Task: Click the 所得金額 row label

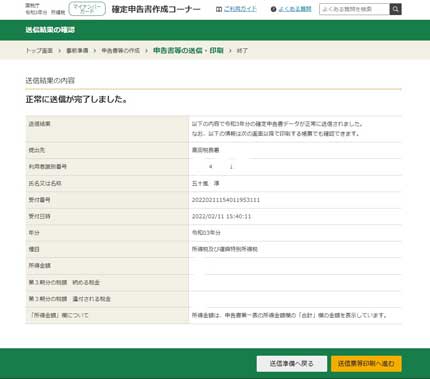Action: [x=39, y=266]
